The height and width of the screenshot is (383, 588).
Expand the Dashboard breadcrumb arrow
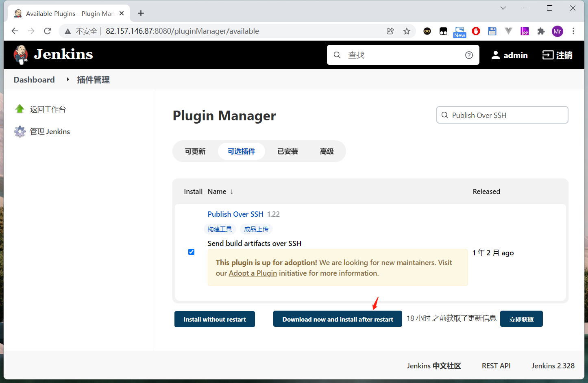coord(68,80)
